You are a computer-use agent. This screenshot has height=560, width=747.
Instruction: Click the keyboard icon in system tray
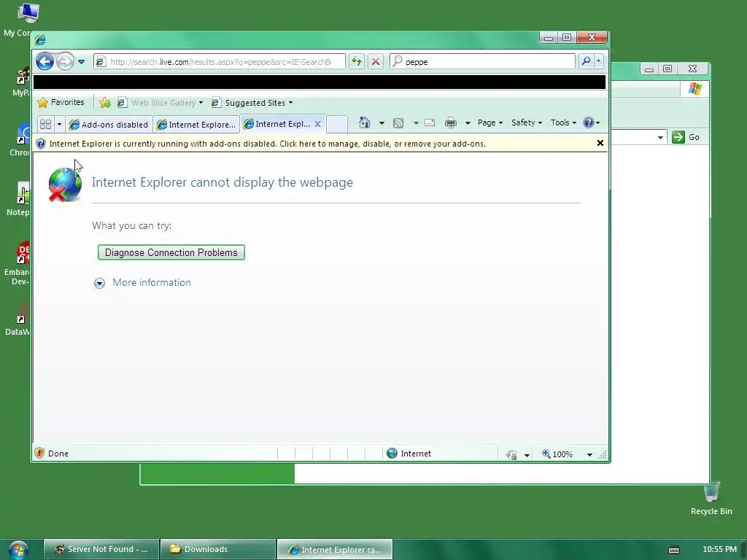(x=673, y=550)
